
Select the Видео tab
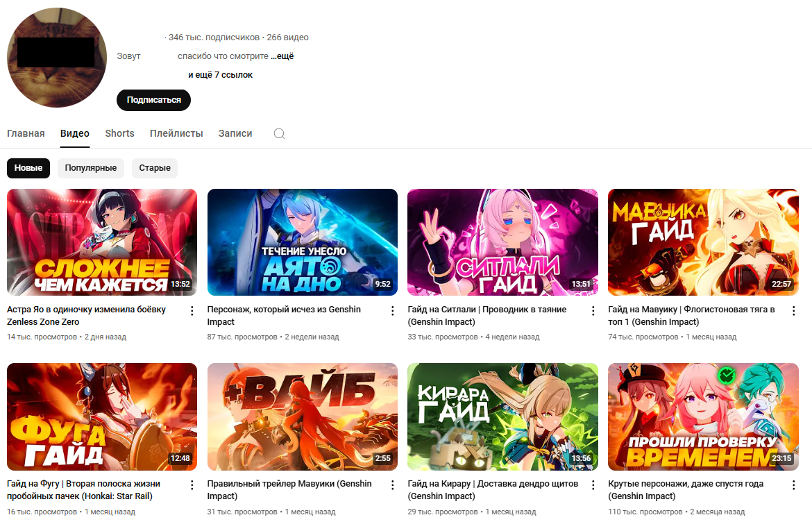(x=74, y=133)
